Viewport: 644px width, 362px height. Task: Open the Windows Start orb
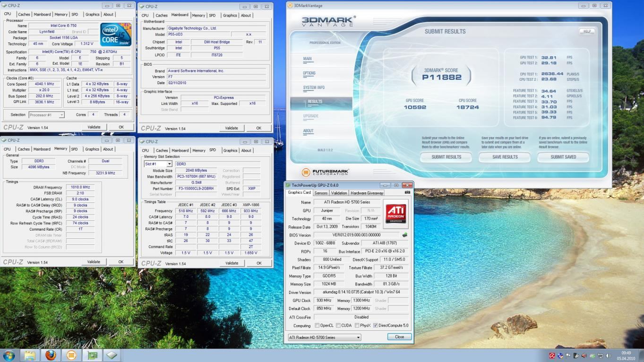pyautogui.click(x=9, y=355)
